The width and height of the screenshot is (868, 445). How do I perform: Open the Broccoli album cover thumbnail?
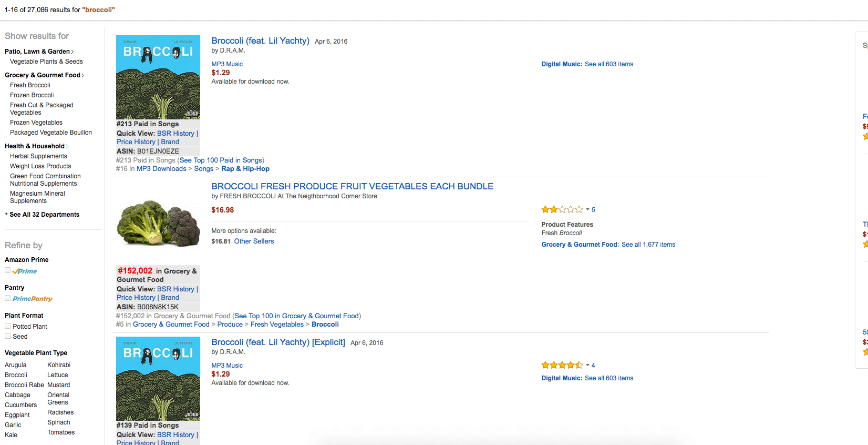(x=158, y=77)
